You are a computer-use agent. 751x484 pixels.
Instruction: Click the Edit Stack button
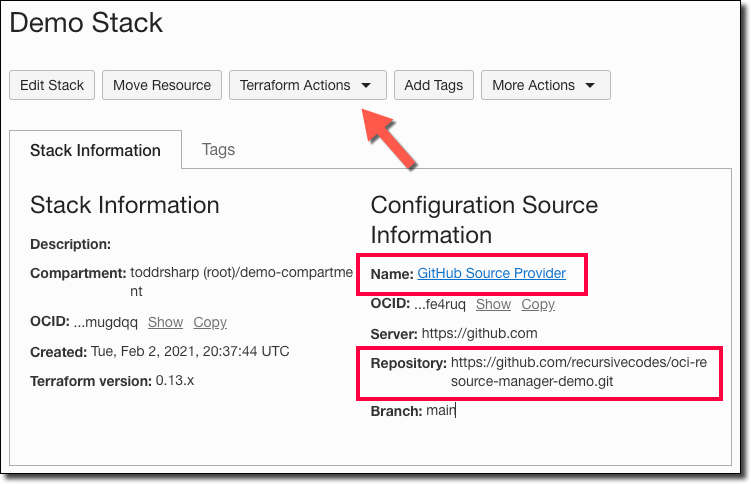52,85
